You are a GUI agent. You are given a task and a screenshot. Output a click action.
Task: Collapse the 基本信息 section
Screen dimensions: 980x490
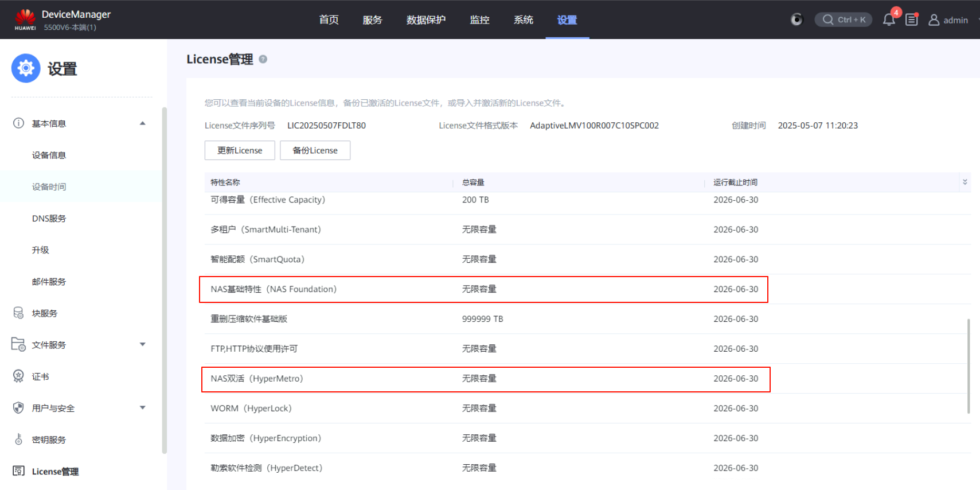(142, 123)
